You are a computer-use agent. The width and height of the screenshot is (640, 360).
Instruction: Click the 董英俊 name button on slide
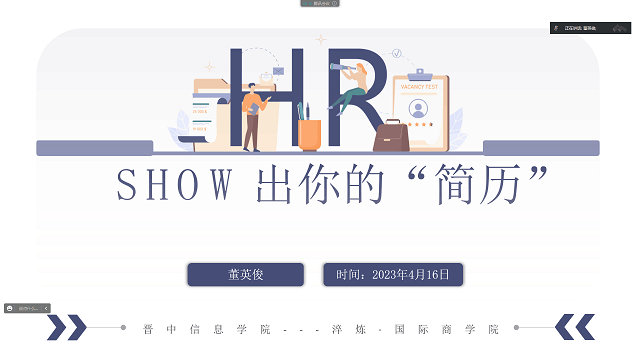point(246,275)
